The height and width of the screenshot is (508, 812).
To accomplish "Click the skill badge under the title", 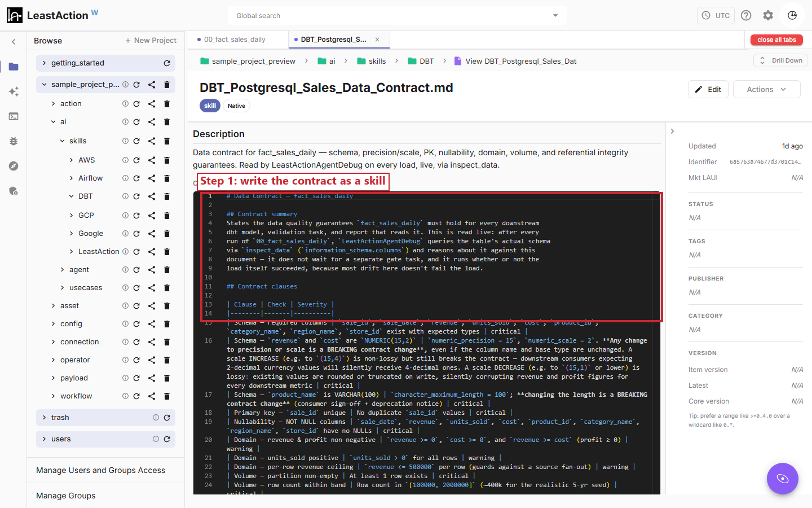I will click(x=210, y=106).
